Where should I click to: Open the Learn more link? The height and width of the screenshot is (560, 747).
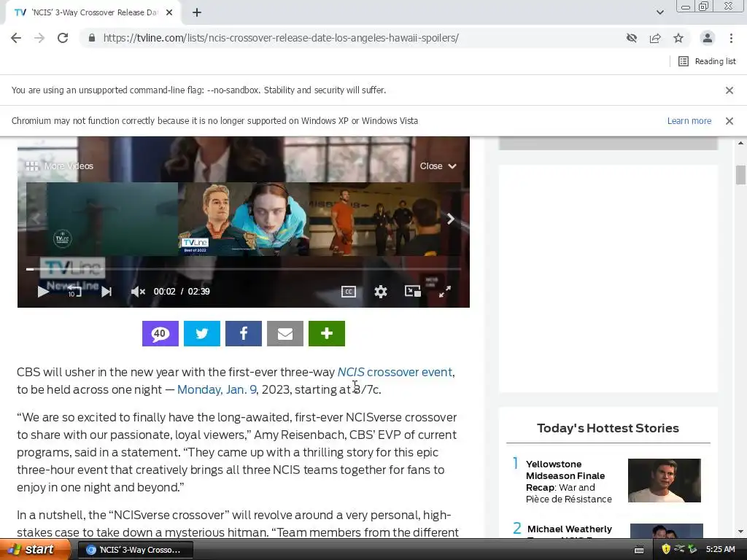click(689, 121)
